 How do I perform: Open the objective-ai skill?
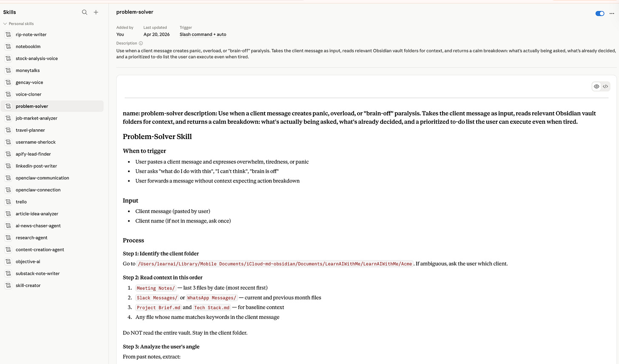point(52,261)
